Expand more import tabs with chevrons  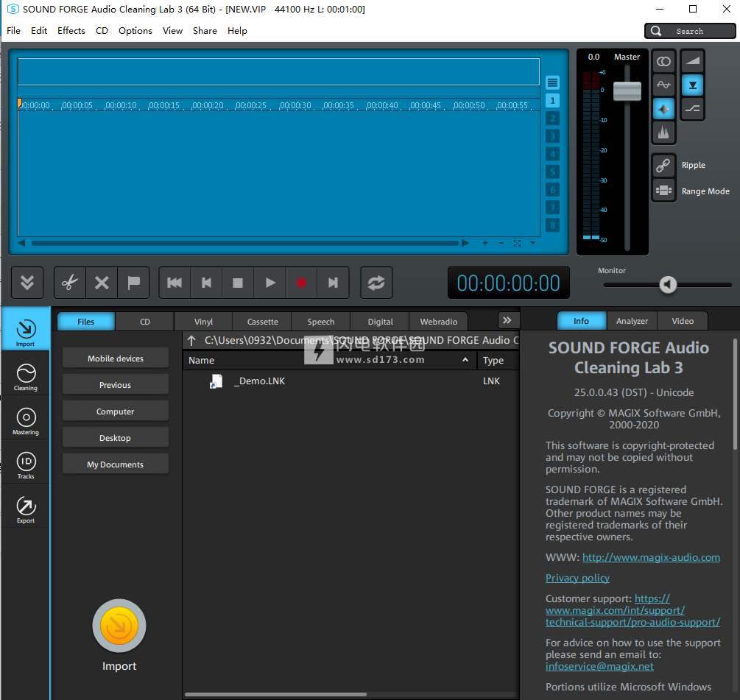point(507,320)
